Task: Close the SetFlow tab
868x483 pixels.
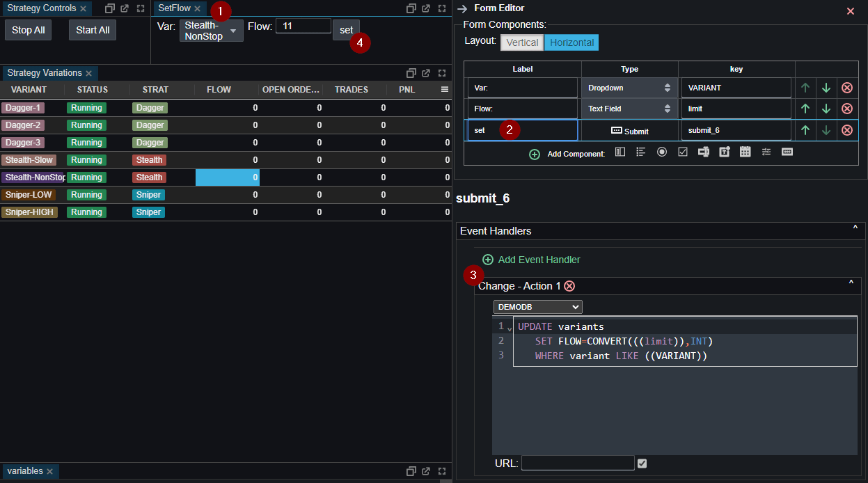Action: 197,9
